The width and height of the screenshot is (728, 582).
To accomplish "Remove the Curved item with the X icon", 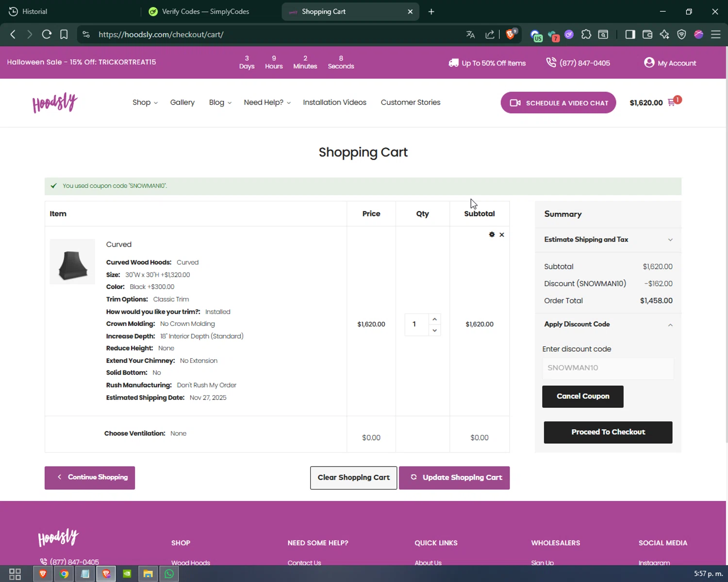I will coord(502,235).
